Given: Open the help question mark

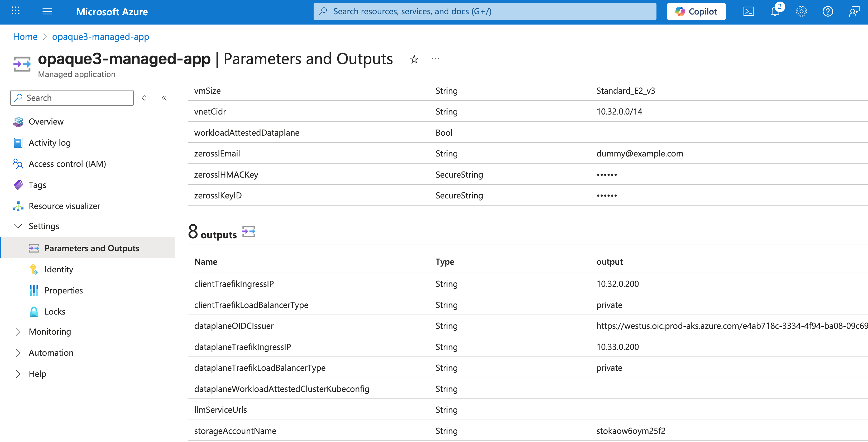Looking at the screenshot, I should [x=828, y=11].
